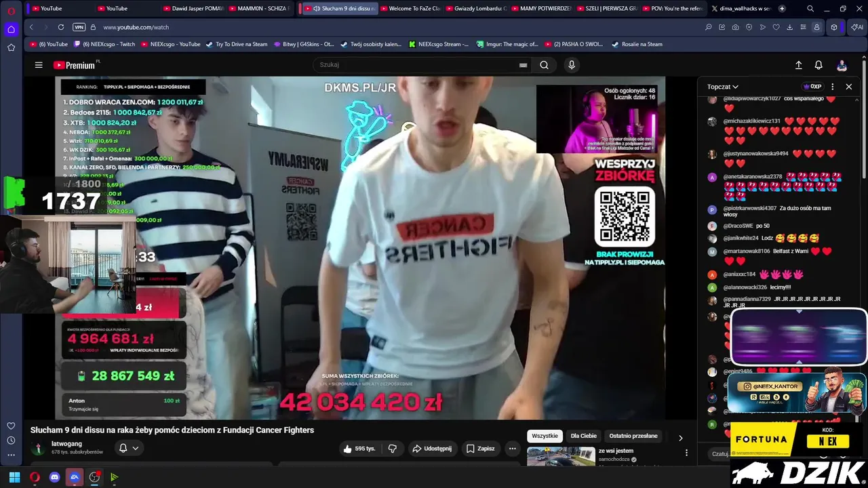Viewport: 868px width, 488px height.
Task: Toggle Opera VPN badge
Action: tap(79, 27)
